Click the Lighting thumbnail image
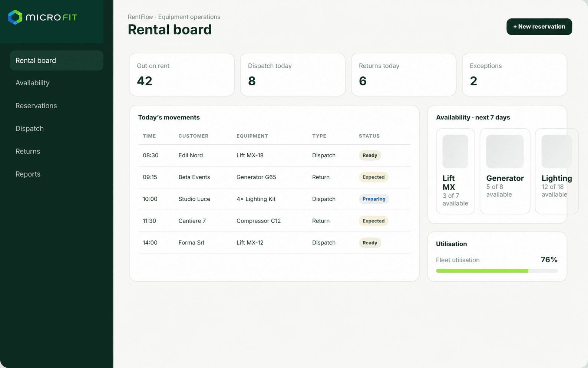The width and height of the screenshot is (588, 368). [x=557, y=151]
